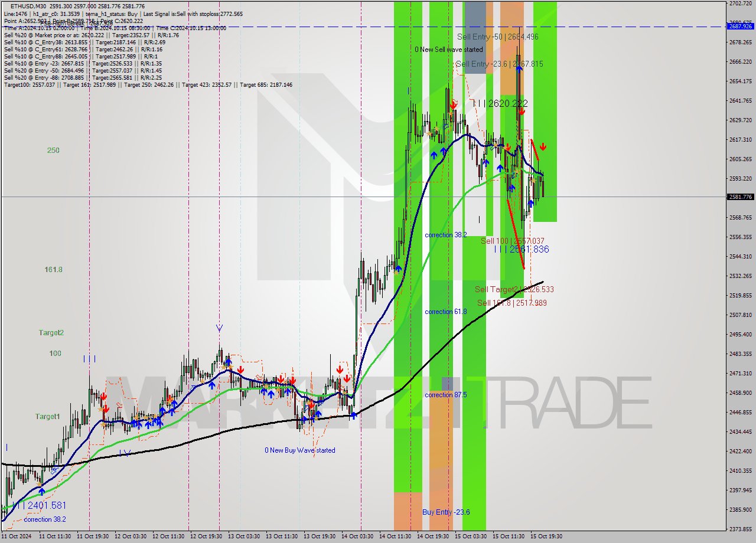This screenshot has width=756, height=543.
Task: Click the 'Sell %10 @ C_Entry38: 2613.855' line
Action: 84,42
